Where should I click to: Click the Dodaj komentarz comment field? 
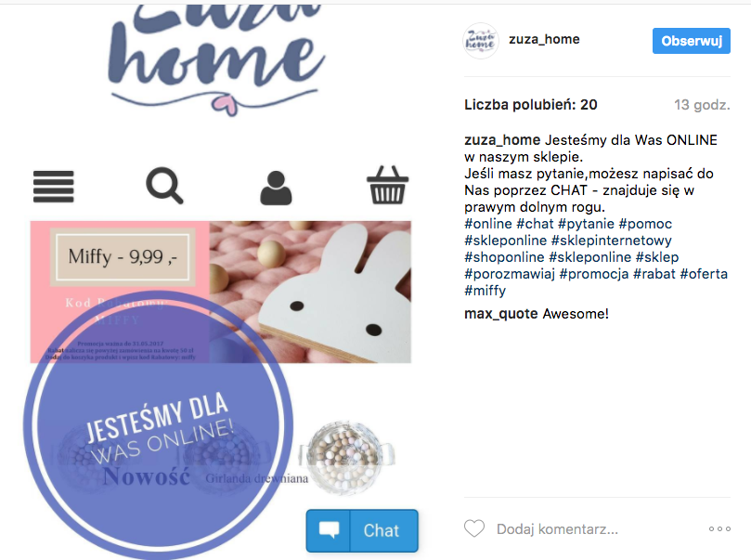click(557, 529)
